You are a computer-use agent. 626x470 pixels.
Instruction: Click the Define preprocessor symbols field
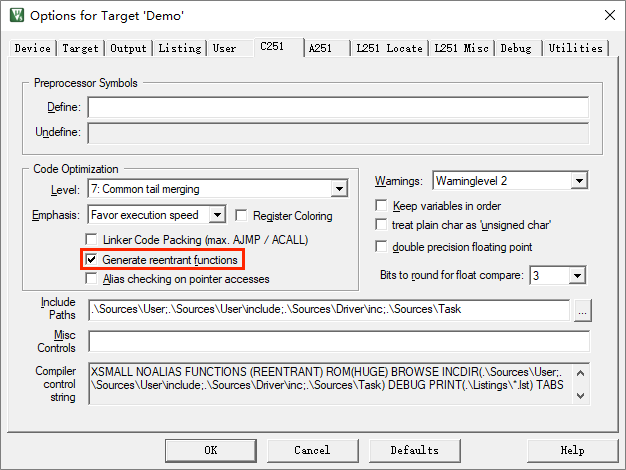337,108
